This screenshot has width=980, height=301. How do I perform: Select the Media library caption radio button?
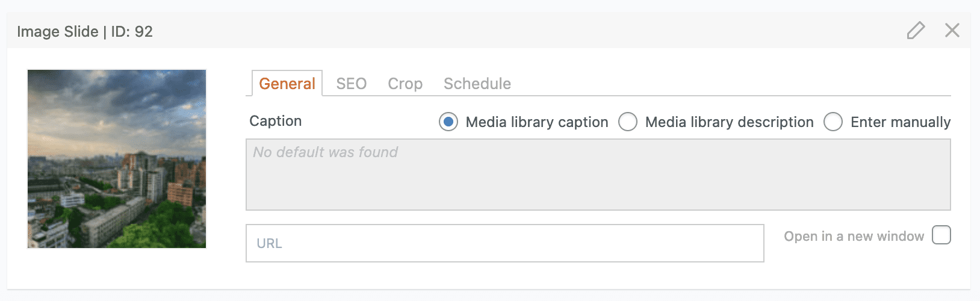point(448,122)
